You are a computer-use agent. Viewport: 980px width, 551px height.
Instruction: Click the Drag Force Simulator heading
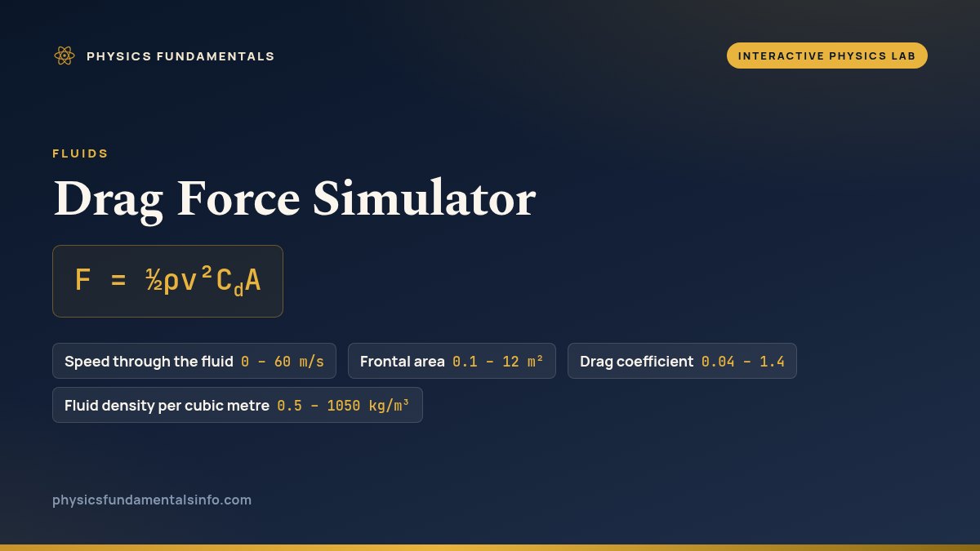[294, 198]
